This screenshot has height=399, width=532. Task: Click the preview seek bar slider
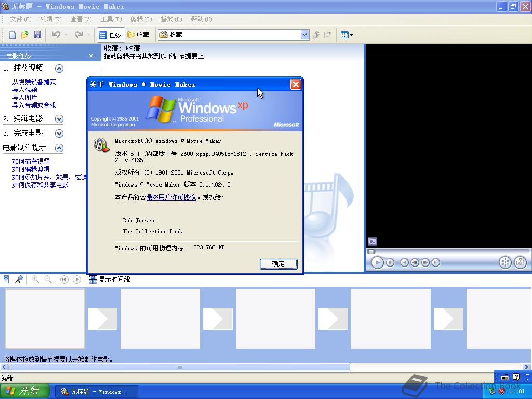tap(371, 252)
